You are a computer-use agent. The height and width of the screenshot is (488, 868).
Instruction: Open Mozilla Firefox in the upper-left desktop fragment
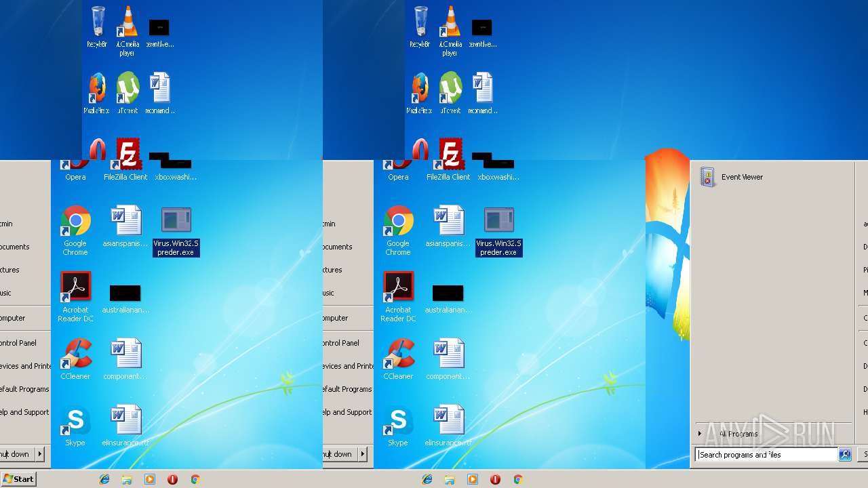(x=97, y=93)
